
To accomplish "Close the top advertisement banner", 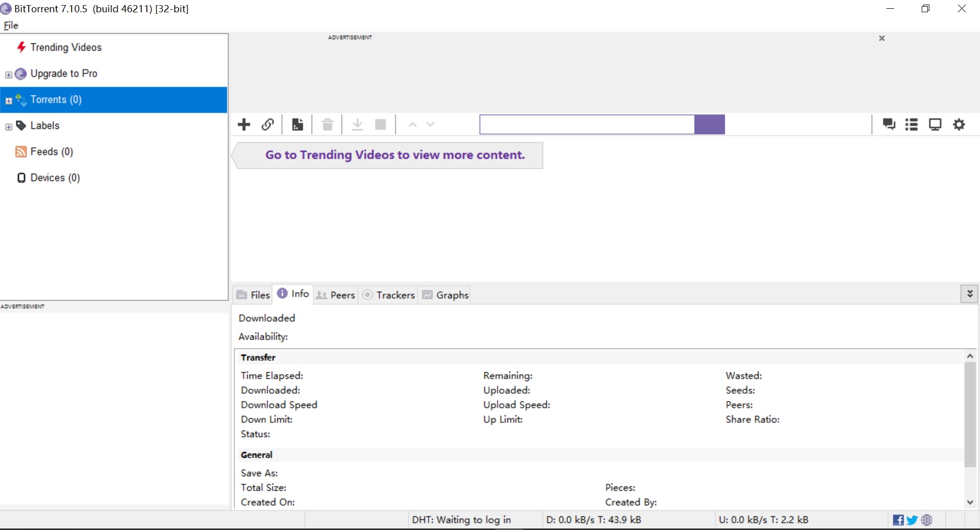I will (x=882, y=38).
